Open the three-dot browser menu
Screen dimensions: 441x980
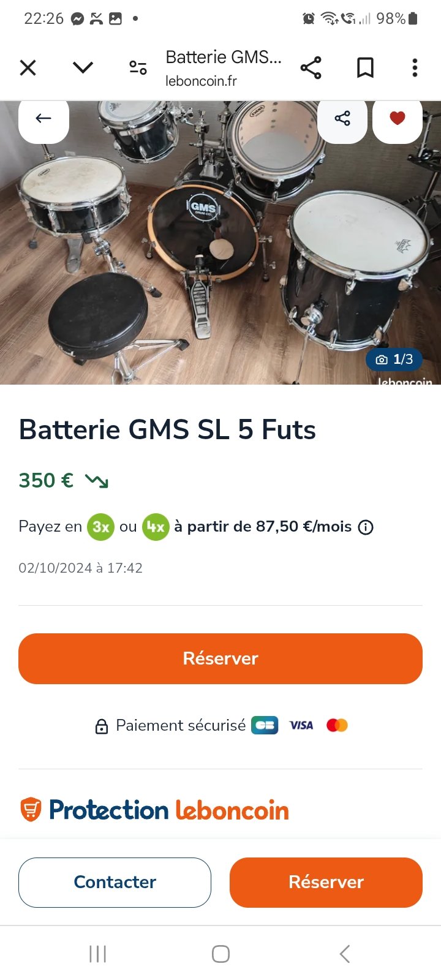point(415,67)
